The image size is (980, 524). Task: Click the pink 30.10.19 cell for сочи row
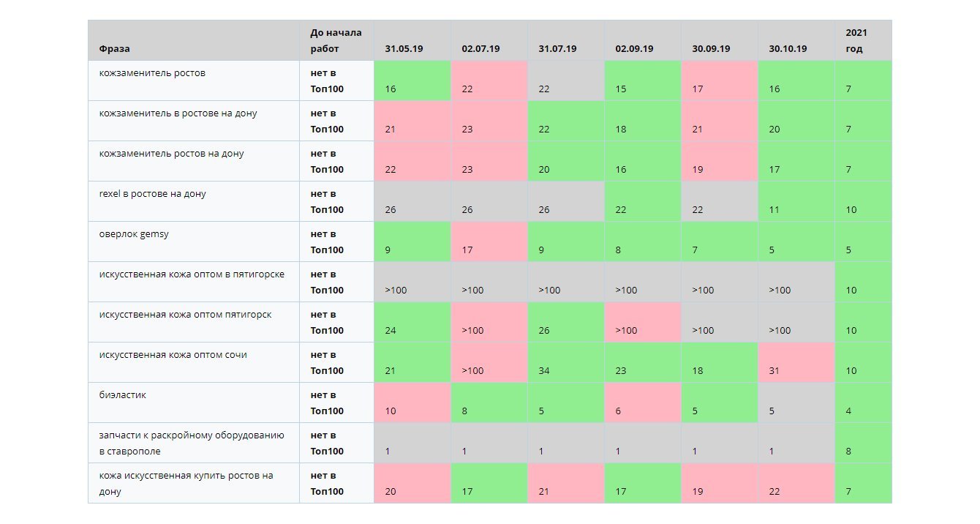pos(796,362)
